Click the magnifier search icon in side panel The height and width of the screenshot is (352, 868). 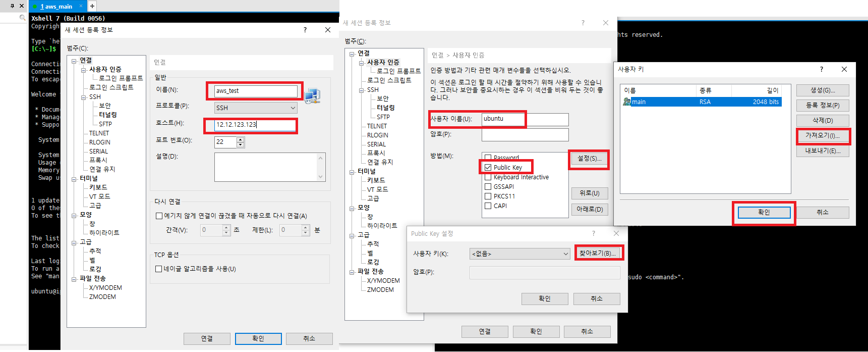[x=22, y=18]
